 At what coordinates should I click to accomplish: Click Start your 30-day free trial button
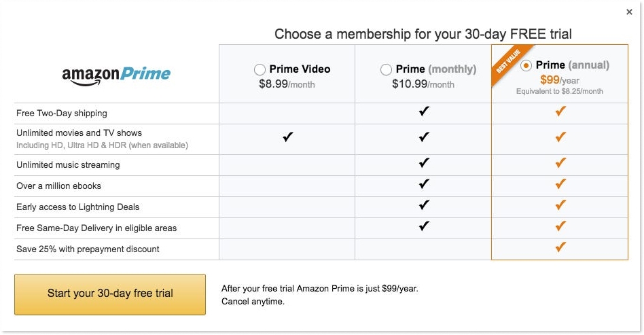tap(110, 294)
